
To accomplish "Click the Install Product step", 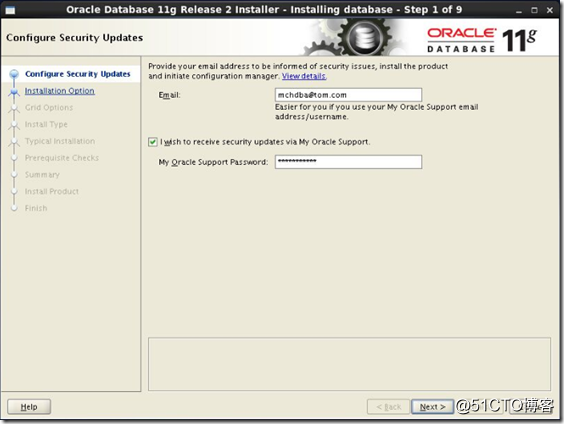I will [x=51, y=191].
